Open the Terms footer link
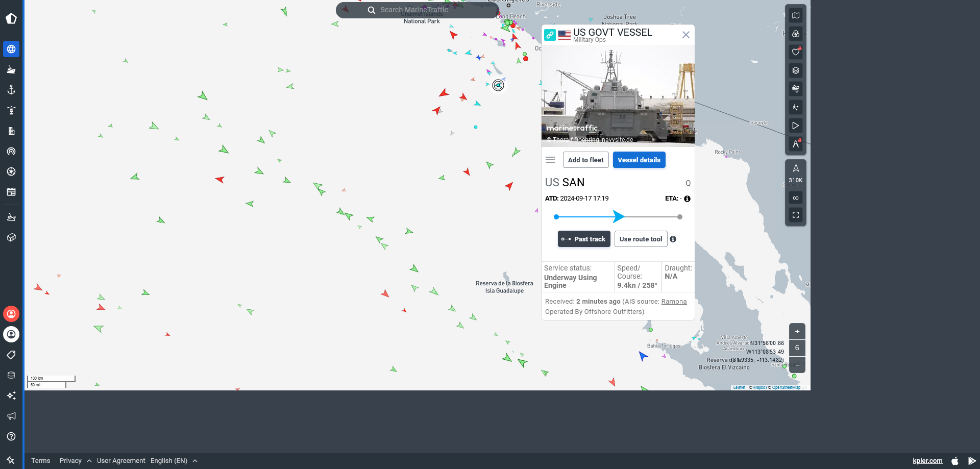The height and width of the screenshot is (469, 980). pyautogui.click(x=41, y=461)
